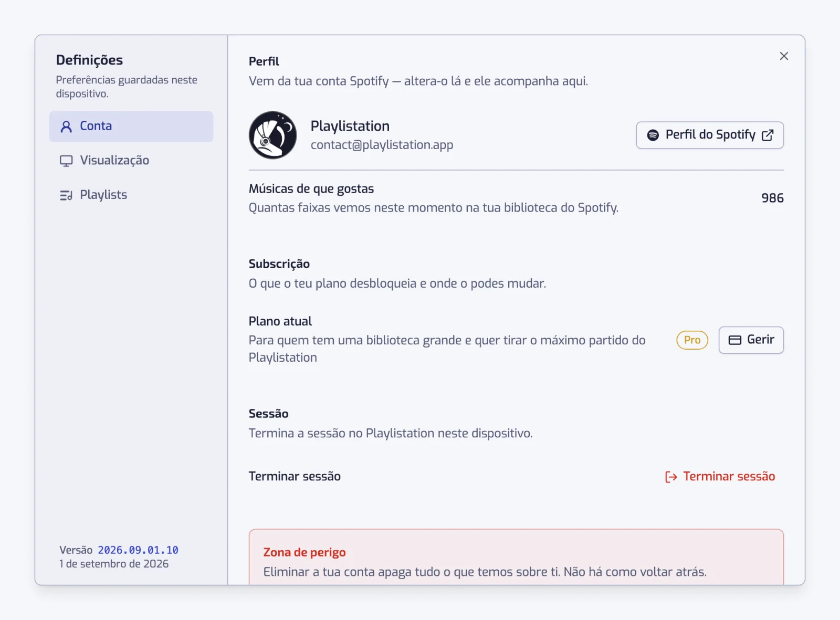840x620 pixels.
Task: Click the Definições title
Action: pos(89,60)
